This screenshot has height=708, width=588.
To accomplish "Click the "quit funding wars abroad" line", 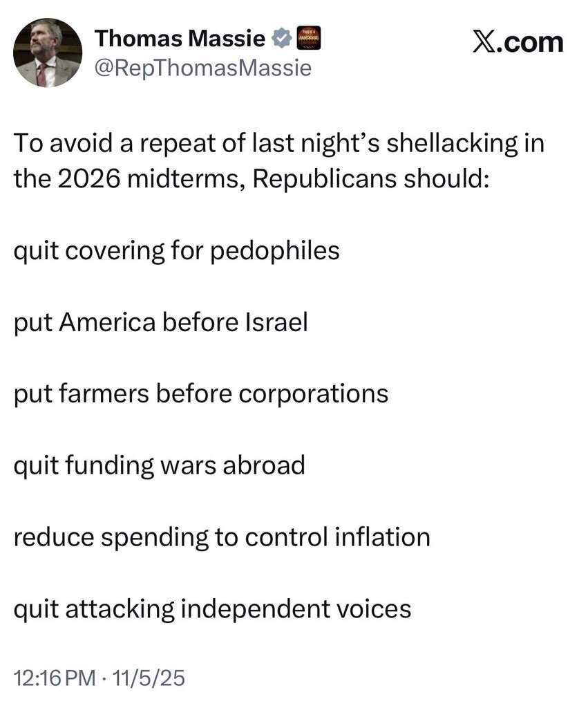I will [159, 465].
